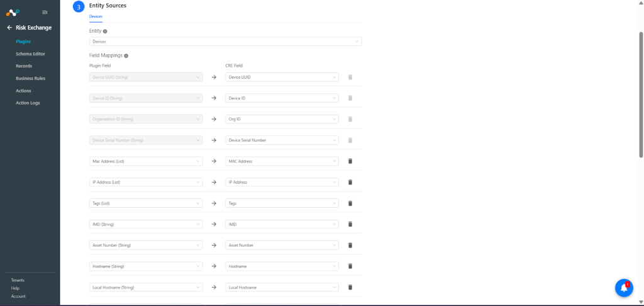The height and width of the screenshot is (306, 644).
Task: Click the Tenants link
Action: [x=18, y=280]
